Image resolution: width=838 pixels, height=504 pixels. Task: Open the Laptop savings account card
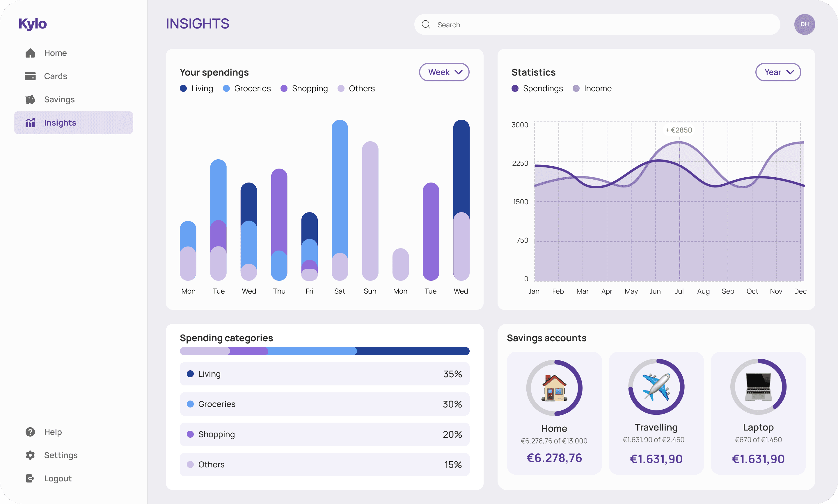(758, 413)
